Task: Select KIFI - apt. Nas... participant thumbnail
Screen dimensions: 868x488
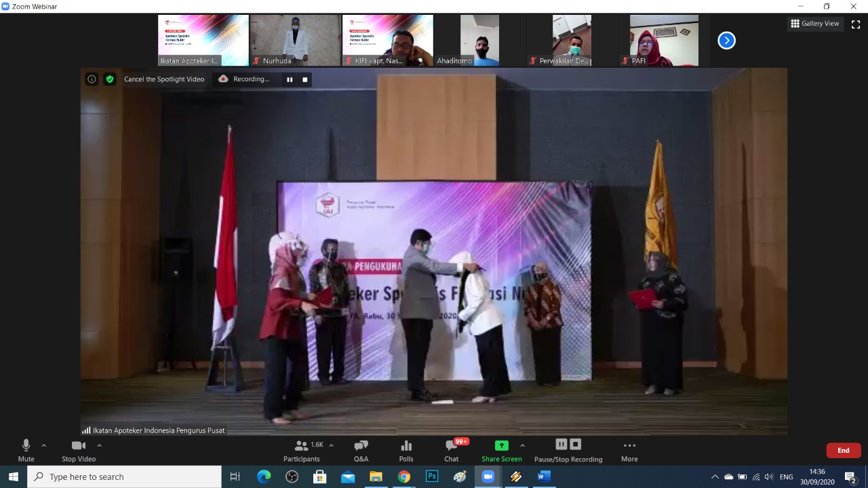Action: tap(388, 41)
